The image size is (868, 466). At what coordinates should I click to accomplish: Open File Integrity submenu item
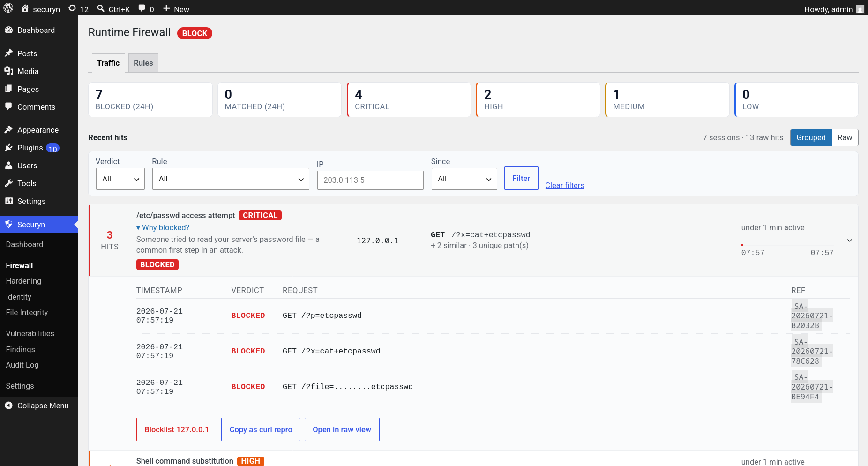[27, 312]
